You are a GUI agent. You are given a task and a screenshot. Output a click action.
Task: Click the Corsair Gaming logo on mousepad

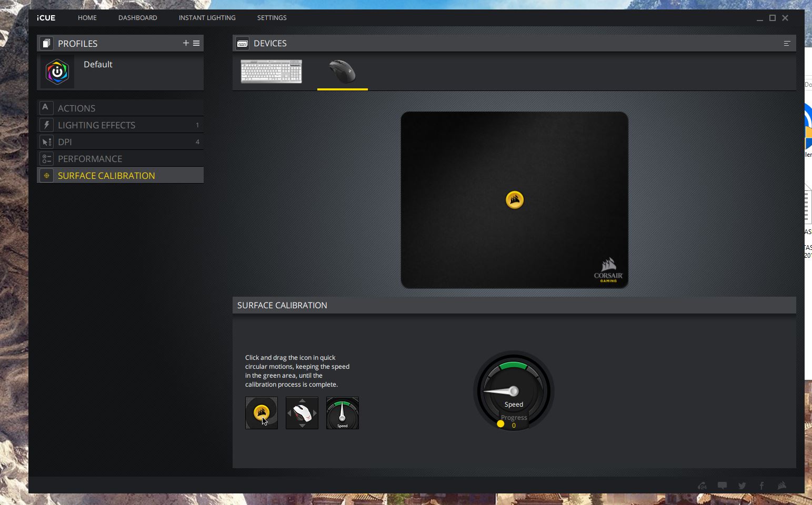[x=608, y=270]
